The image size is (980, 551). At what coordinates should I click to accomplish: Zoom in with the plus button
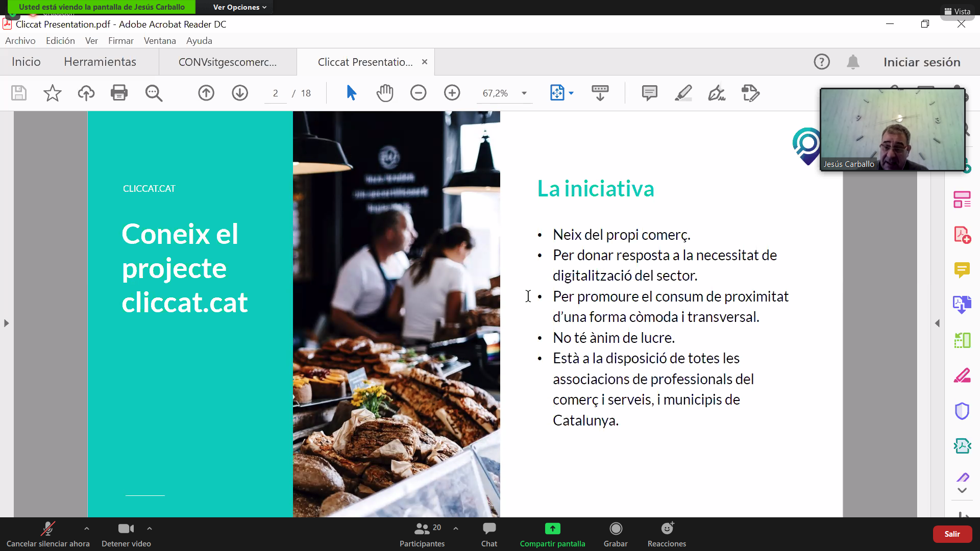[452, 93]
